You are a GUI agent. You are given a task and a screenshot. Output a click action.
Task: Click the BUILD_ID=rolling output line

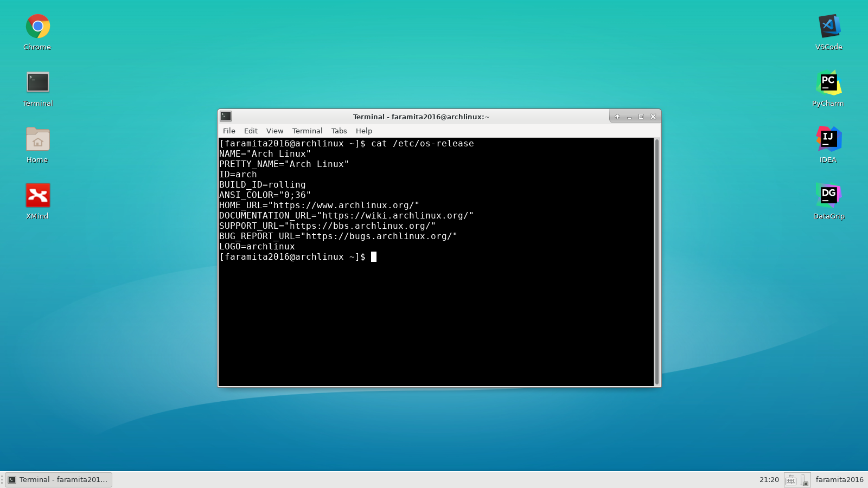(262, 185)
